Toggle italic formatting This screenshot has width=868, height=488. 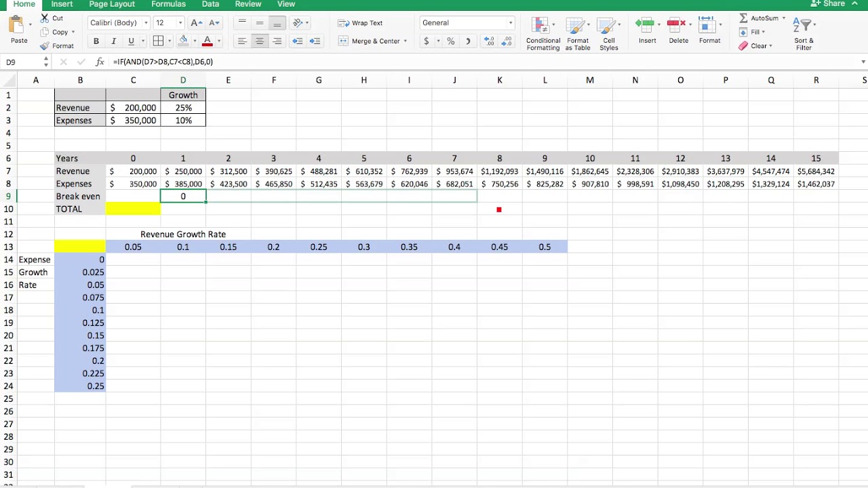coord(113,41)
